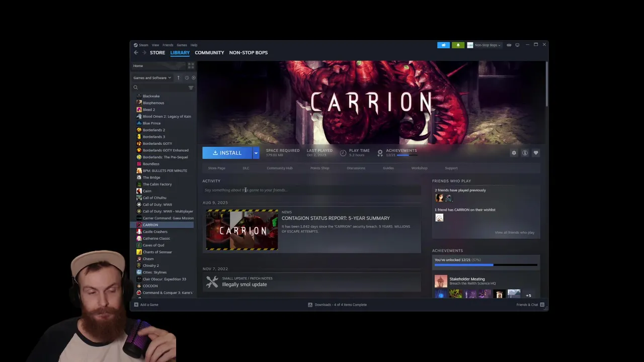Open Friends & Chat icon
This screenshot has width=644, height=362.
tap(542, 305)
